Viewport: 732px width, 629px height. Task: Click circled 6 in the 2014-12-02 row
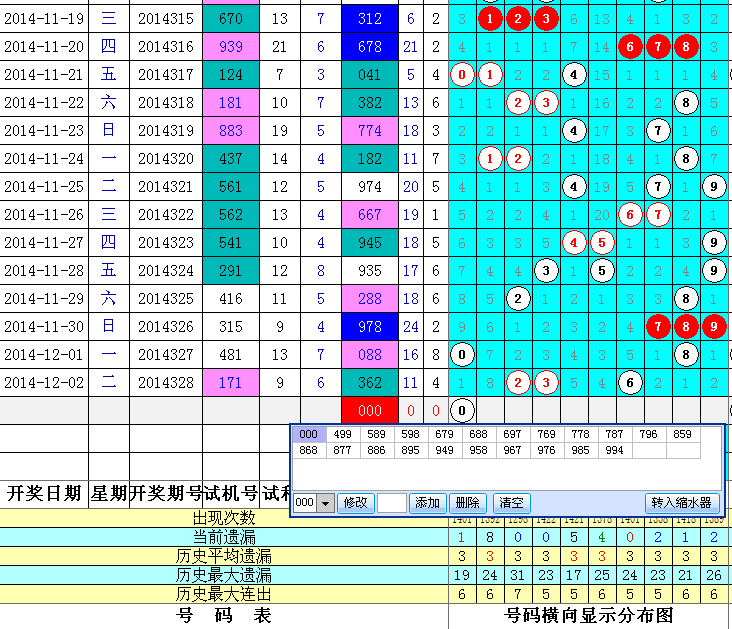pos(629,382)
